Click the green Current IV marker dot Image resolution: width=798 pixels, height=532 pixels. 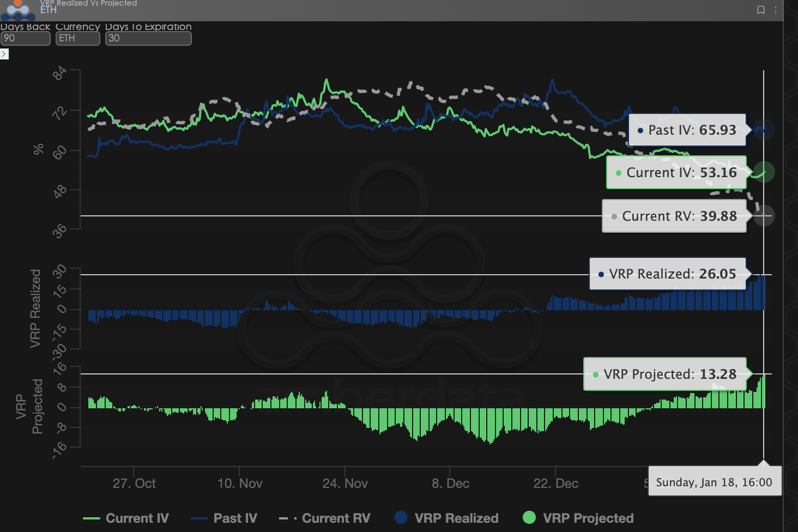click(x=764, y=172)
